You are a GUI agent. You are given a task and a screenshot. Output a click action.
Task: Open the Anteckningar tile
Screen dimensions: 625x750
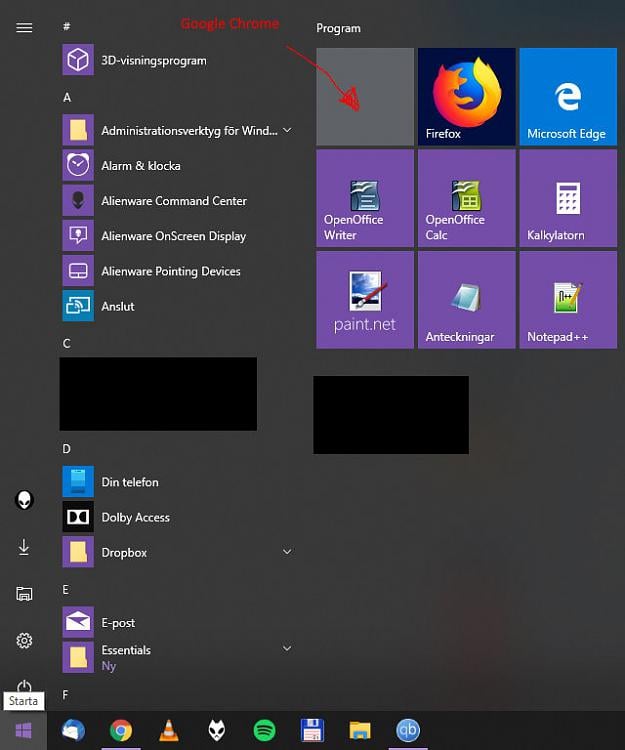click(466, 300)
